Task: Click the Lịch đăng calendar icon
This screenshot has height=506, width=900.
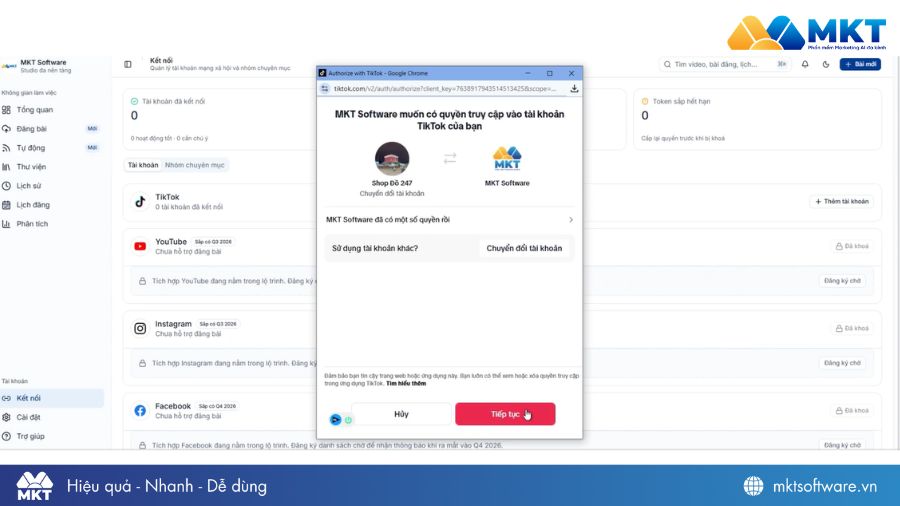Action: [x=6, y=204]
